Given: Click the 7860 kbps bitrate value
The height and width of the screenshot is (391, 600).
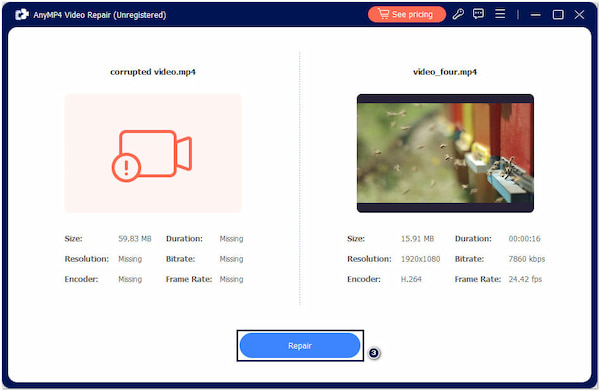Looking at the screenshot, I should (527, 259).
